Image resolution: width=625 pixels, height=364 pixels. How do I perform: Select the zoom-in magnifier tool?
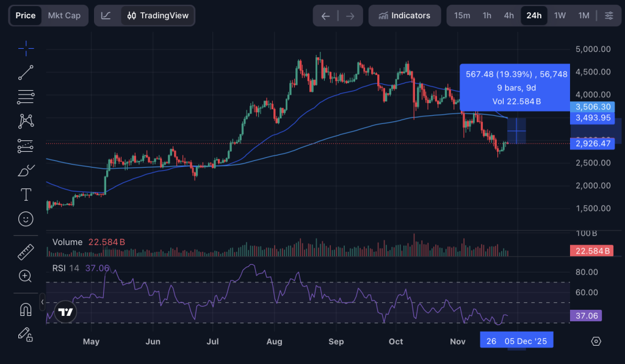(x=25, y=276)
